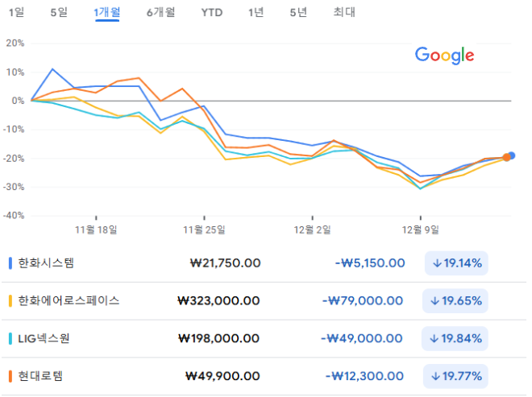Click the 11월 18일 axis date label

96,230
